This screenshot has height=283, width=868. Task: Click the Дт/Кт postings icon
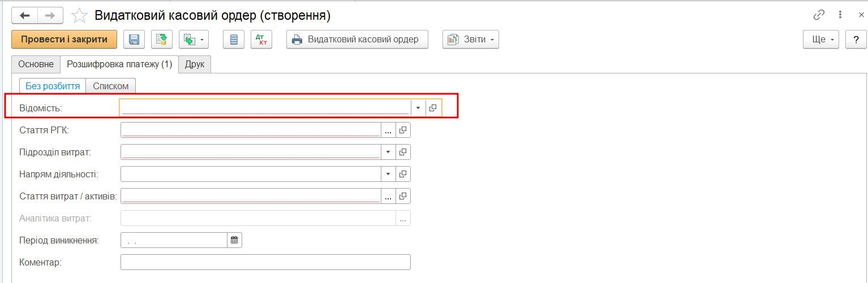[x=261, y=40]
